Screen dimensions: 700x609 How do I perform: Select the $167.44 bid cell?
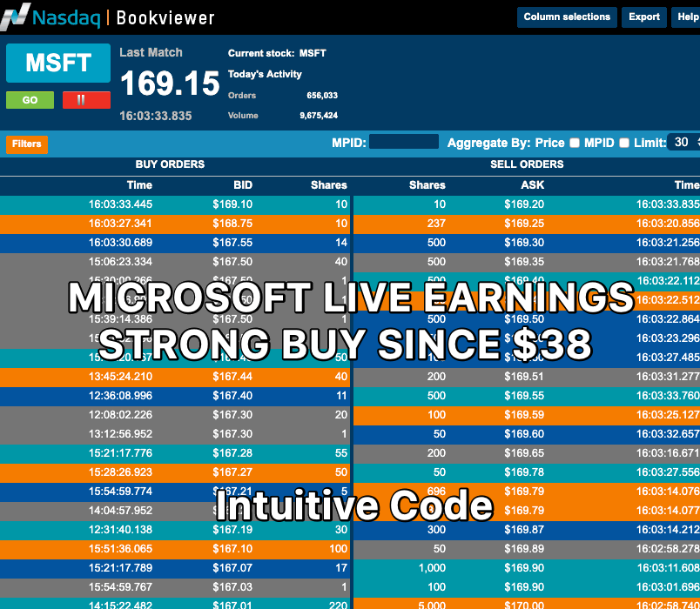(232, 377)
